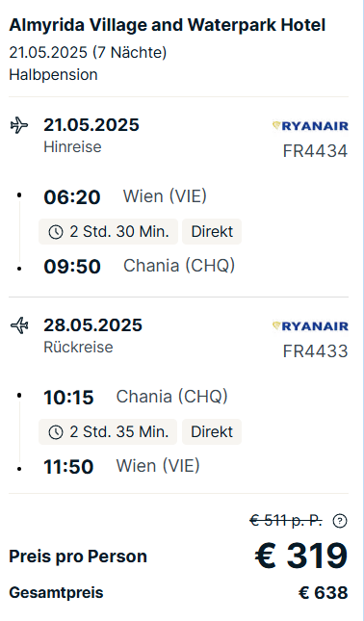The width and height of the screenshot is (364, 621).
Task: Click the clock icon beside 2 Std. 35 Min.
Action: (x=56, y=432)
